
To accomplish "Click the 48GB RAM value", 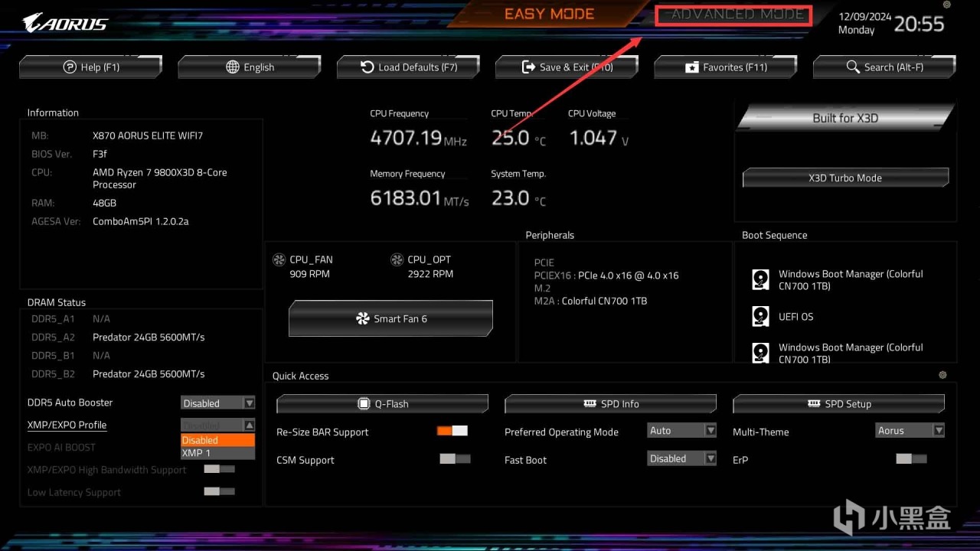I will [x=104, y=203].
